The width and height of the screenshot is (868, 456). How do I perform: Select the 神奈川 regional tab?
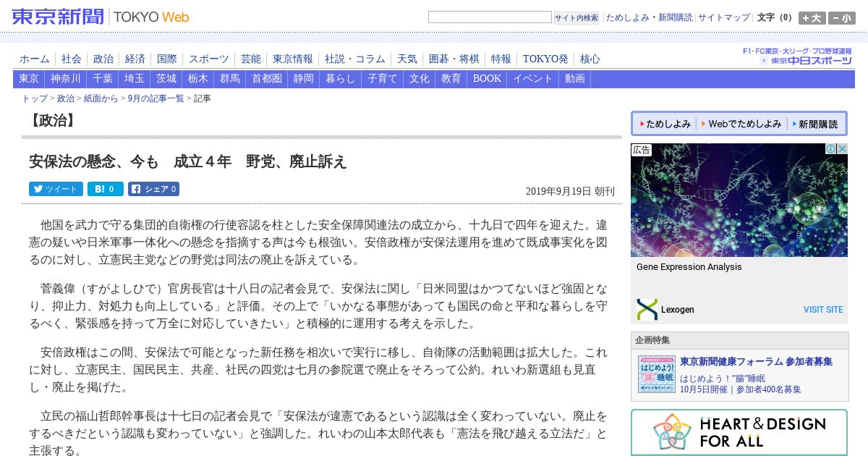(x=66, y=79)
